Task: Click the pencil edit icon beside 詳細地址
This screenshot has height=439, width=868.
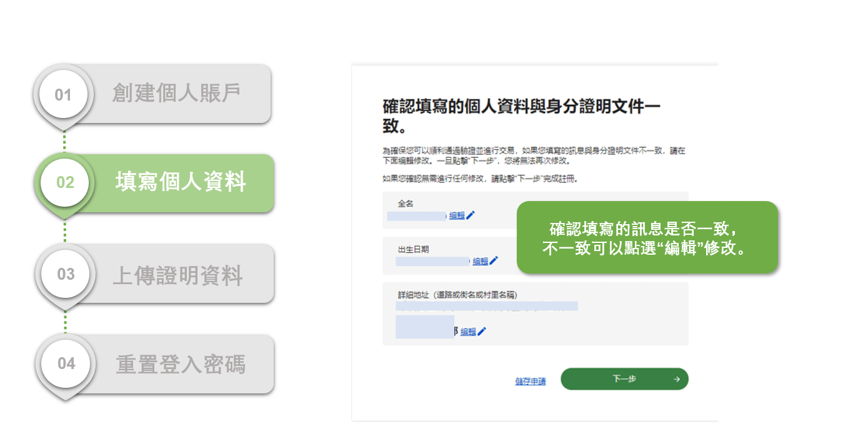Action: [481, 331]
